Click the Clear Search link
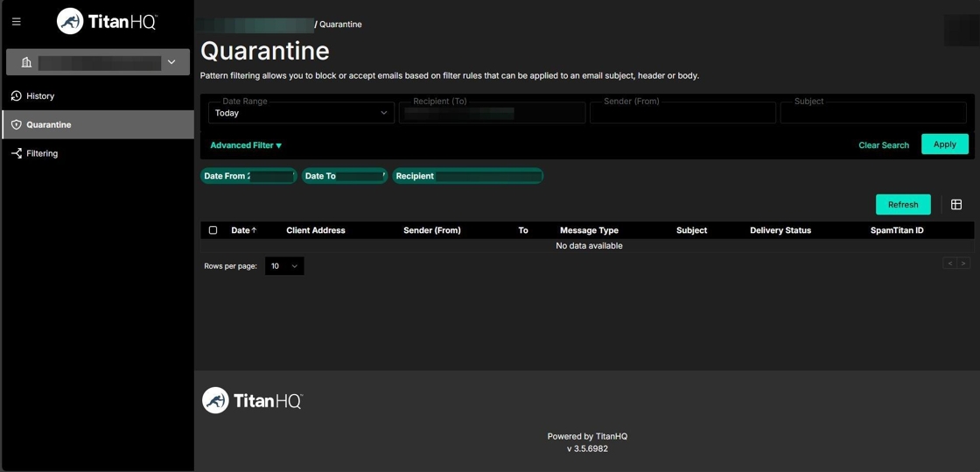Viewport: 980px width, 472px height. 883,145
